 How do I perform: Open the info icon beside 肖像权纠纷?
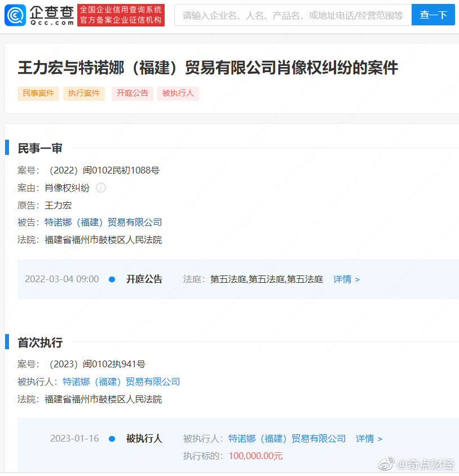tap(101, 188)
